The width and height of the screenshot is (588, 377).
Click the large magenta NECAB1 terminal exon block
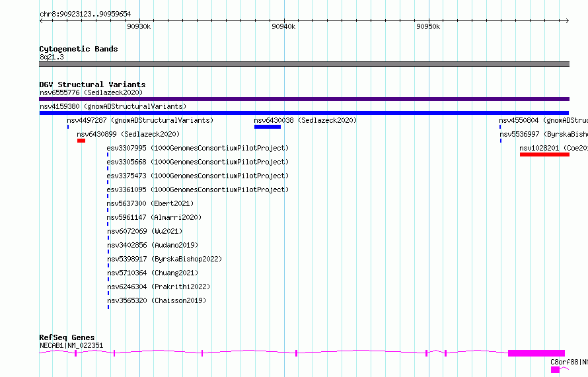536,353
